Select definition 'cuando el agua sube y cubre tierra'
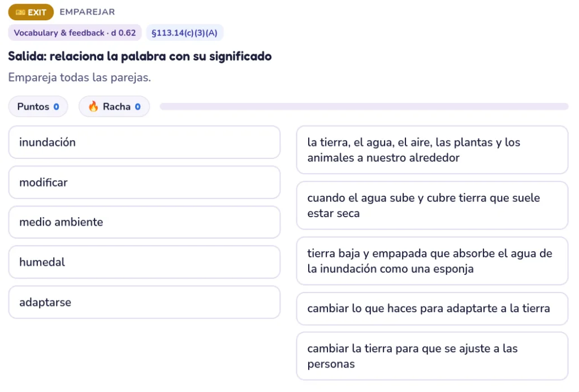Viewport: 579px width, 392px height. [432, 205]
